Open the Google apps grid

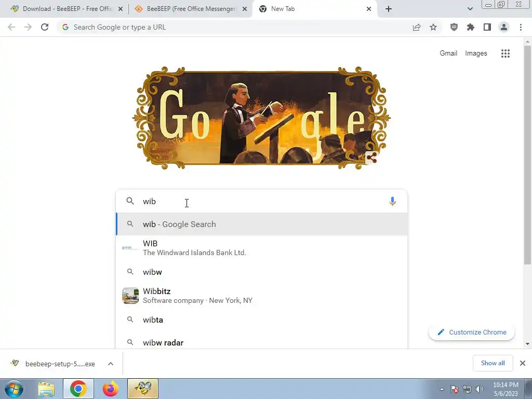pyautogui.click(x=505, y=54)
